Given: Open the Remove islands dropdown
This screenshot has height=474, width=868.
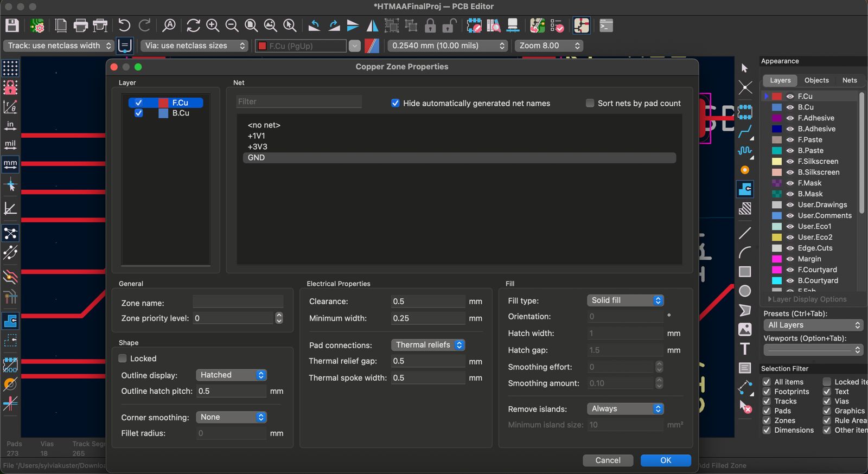Looking at the screenshot, I should [x=625, y=409].
